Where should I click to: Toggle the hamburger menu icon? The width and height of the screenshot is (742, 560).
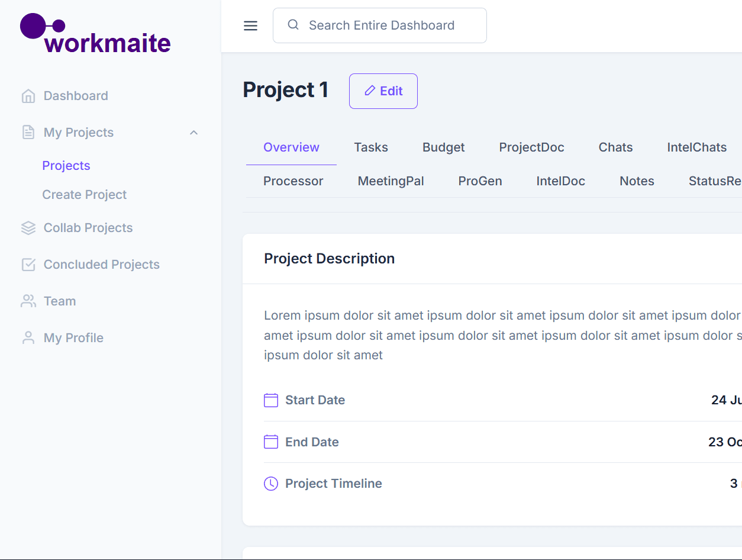pos(251,25)
